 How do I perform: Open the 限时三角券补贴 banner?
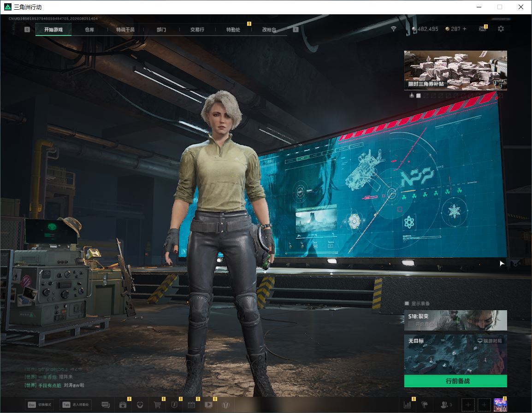click(x=455, y=70)
